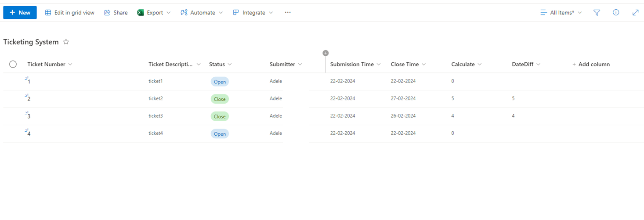Click the Open status pill for ticket1
The height and width of the screenshot is (220, 644).
[220, 82]
